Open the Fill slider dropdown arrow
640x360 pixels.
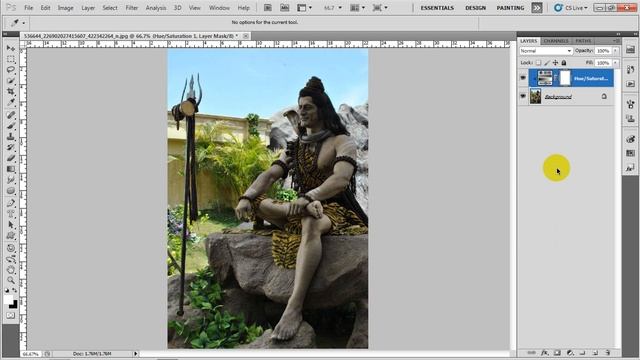[616, 63]
